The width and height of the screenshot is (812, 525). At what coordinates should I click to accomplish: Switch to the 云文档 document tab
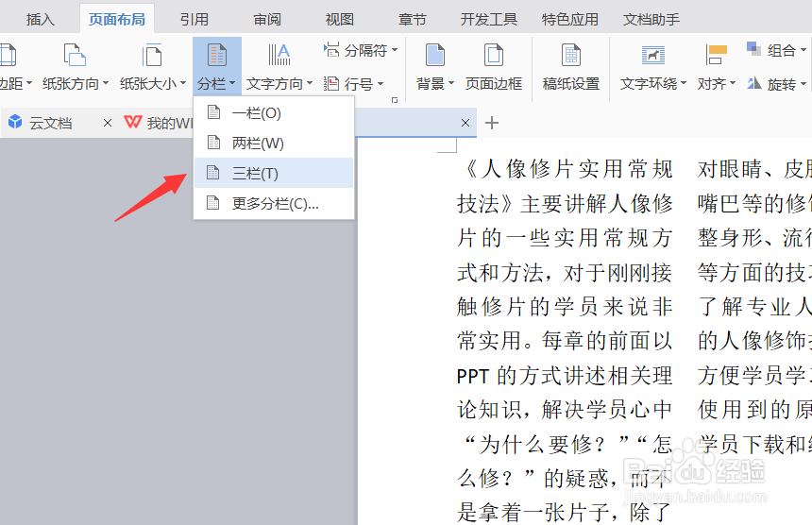(x=50, y=123)
